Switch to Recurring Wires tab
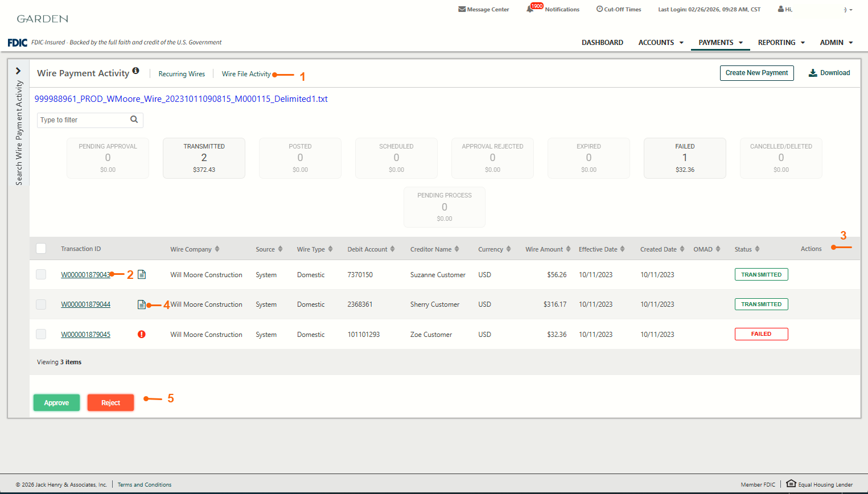This screenshot has width=868, height=494. 182,74
